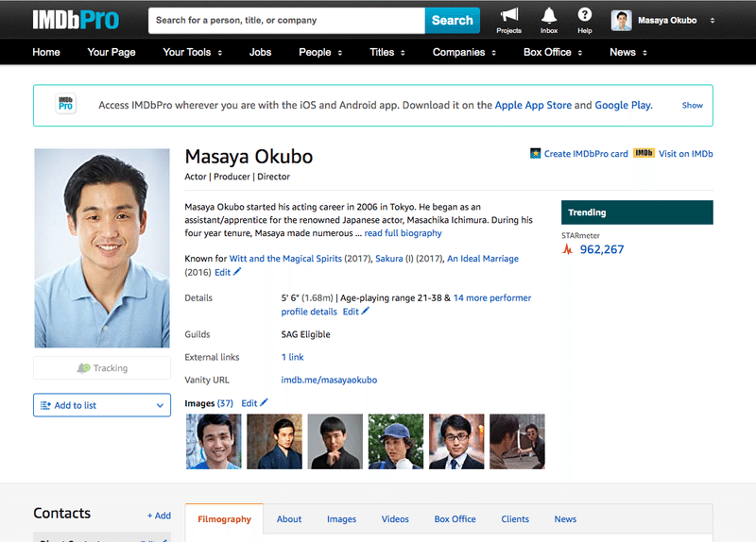Click the Masaya Okubo account avatar

pos(621,21)
